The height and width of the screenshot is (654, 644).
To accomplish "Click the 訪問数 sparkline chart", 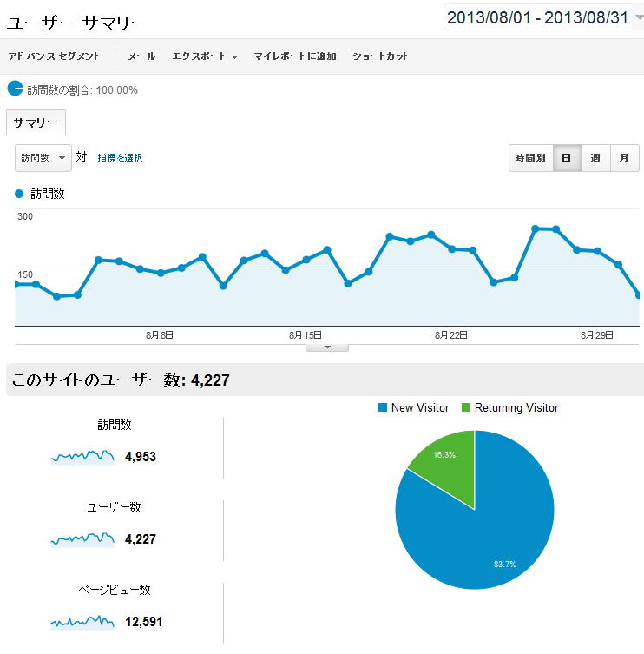I will pos(82,457).
